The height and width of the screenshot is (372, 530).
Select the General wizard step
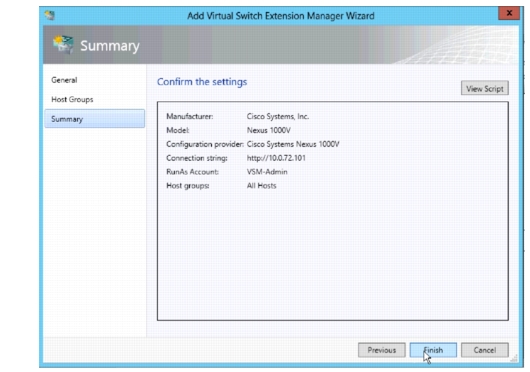(64, 80)
